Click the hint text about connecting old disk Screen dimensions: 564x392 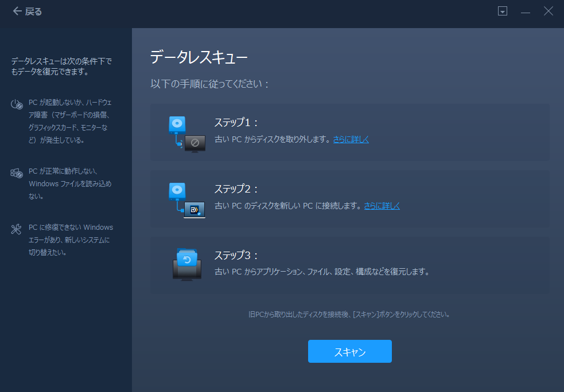[349, 315]
